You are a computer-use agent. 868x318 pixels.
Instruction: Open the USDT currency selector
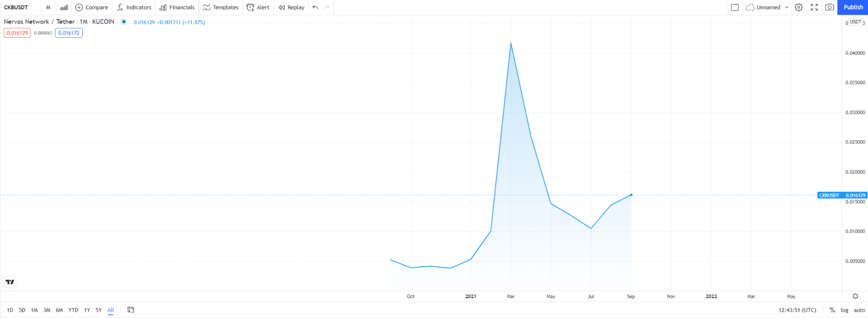855,22
